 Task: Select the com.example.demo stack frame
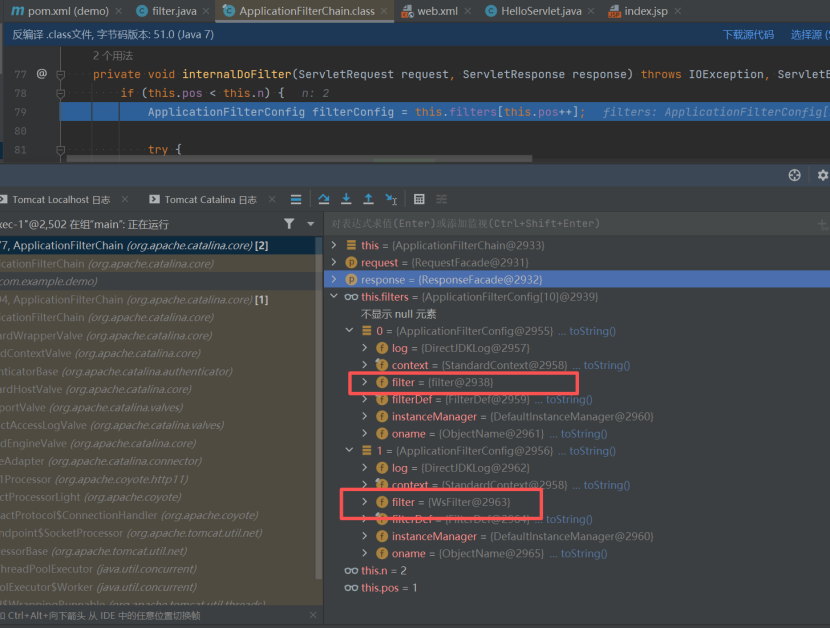(159, 281)
